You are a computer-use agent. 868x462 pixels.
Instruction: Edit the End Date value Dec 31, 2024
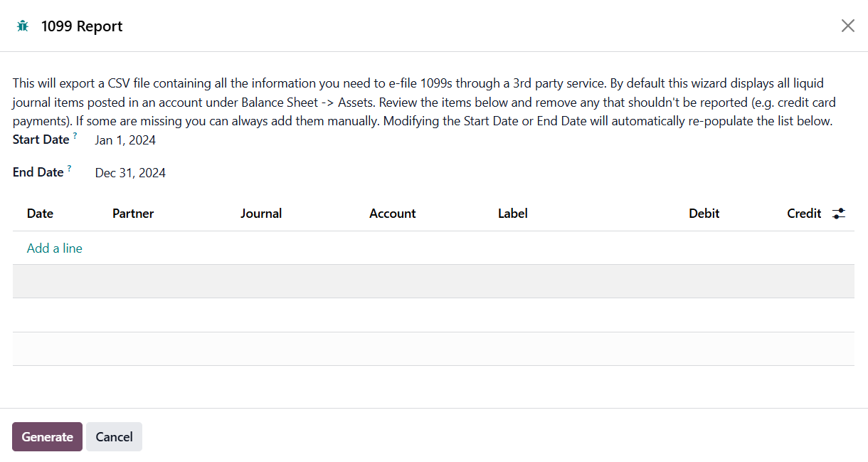[130, 173]
